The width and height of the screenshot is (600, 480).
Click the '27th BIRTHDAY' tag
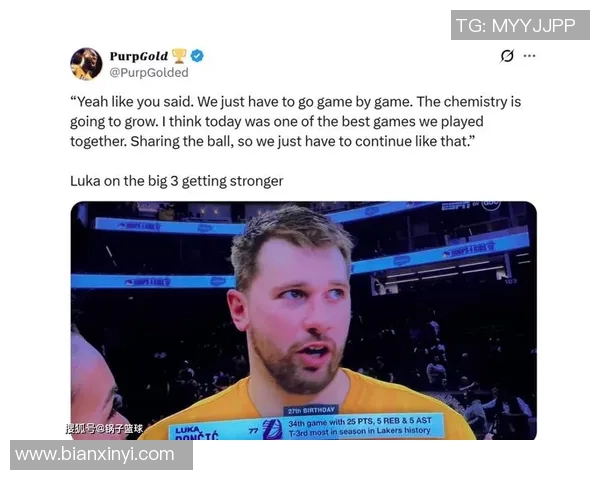pos(311,410)
